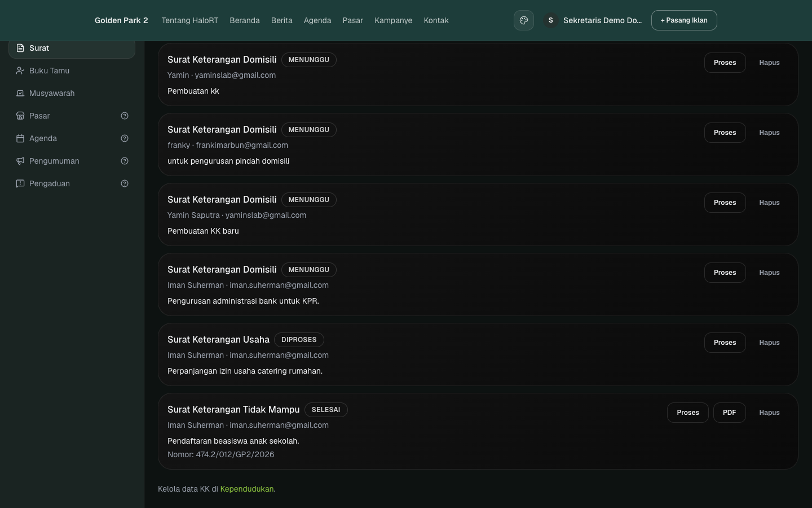Click Hapus on Surat Keterangan Tidak Mampu
Screen dimensions: 812x508
(770, 413)
